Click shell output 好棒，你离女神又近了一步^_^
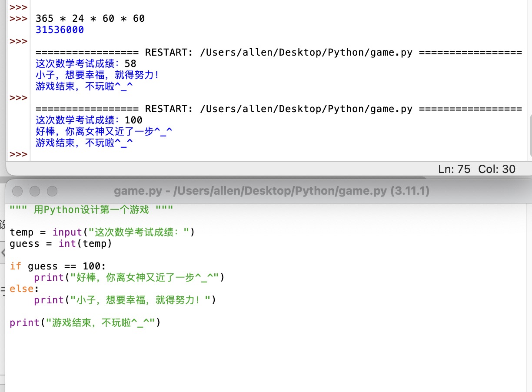 [x=104, y=131]
